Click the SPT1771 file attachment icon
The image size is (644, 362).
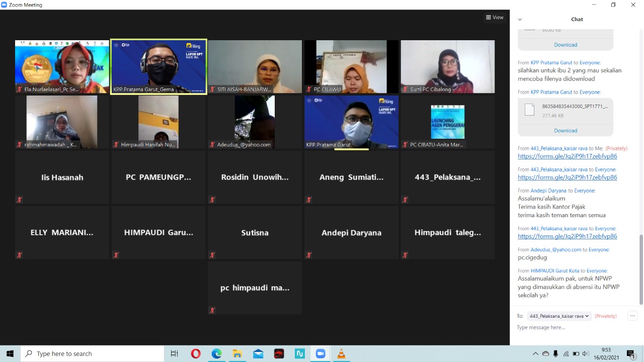click(x=529, y=110)
